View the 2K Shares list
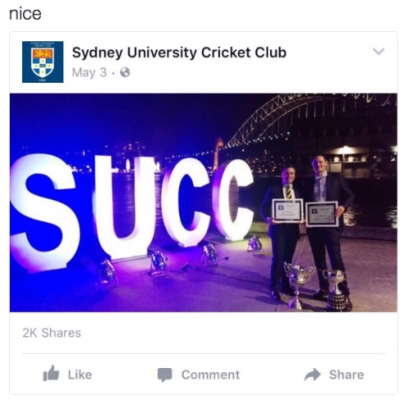 click(x=52, y=333)
